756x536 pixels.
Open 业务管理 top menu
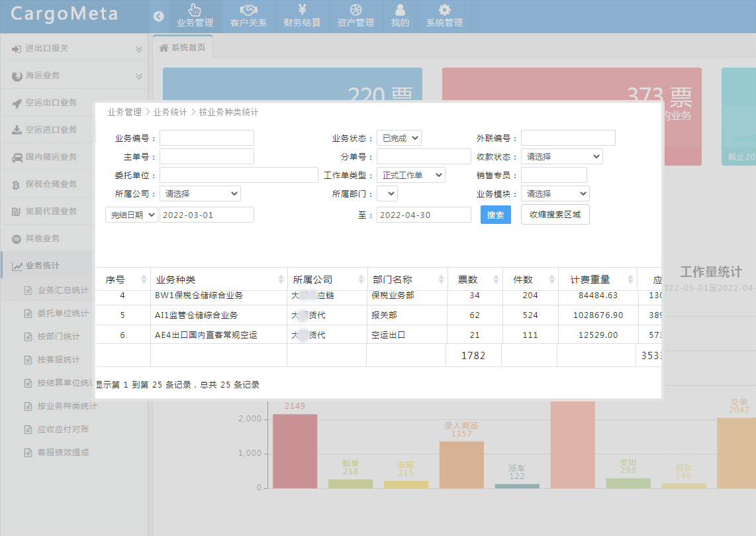tap(195, 17)
